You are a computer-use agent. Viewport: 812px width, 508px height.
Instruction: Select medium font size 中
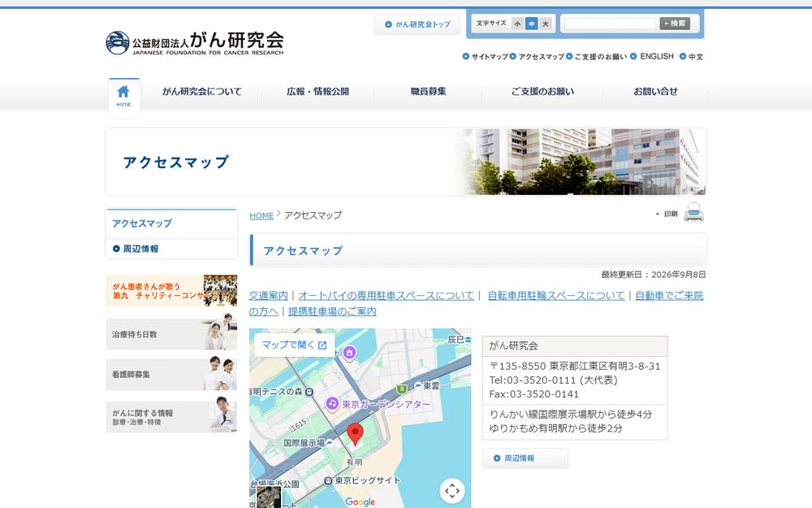click(531, 24)
